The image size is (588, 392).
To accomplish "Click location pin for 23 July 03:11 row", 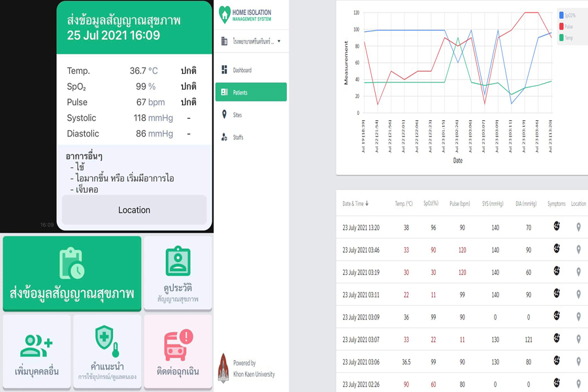I will coord(578,294).
